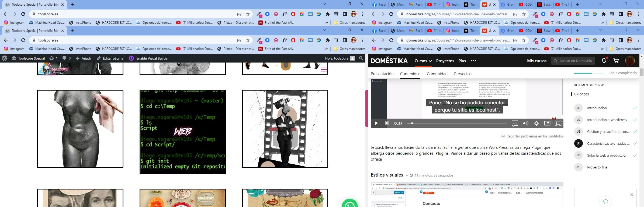Open the Domestika user avatar menu

tap(630, 61)
